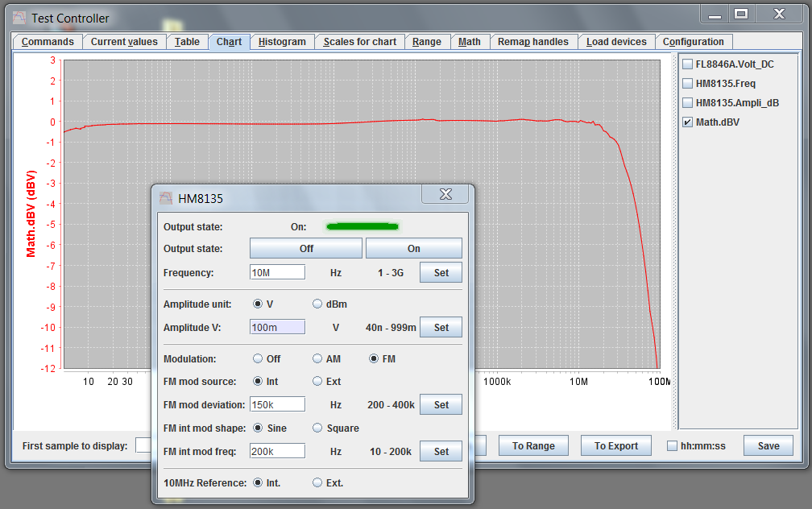This screenshot has height=509, width=812.
Task: Click the Save button
Action: [768, 446]
